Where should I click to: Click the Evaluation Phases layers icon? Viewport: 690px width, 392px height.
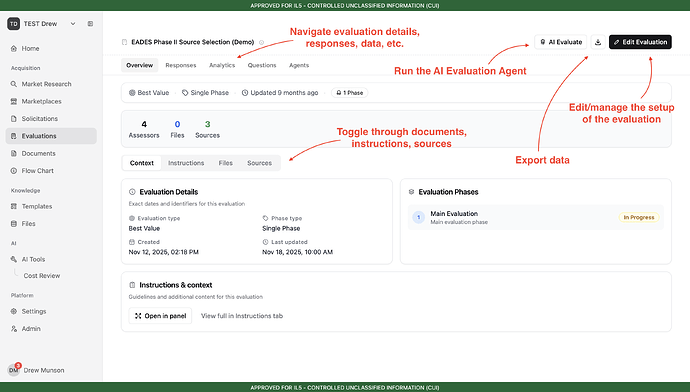[411, 192]
